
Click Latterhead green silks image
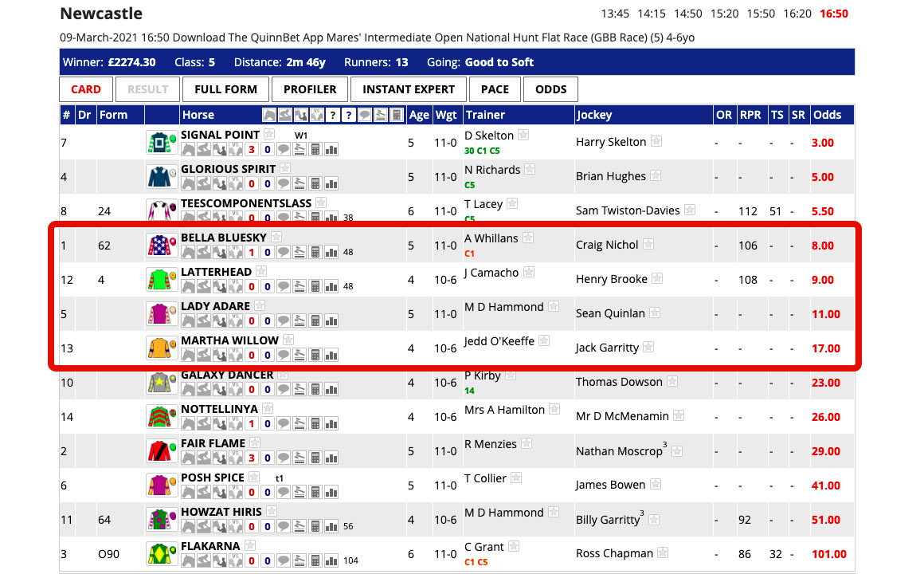(162, 279)
